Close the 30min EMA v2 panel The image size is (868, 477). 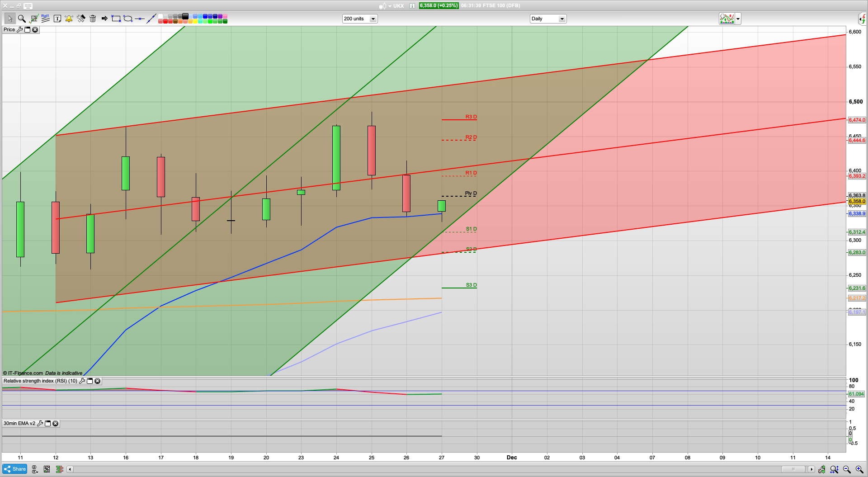(x=55, y=424)
